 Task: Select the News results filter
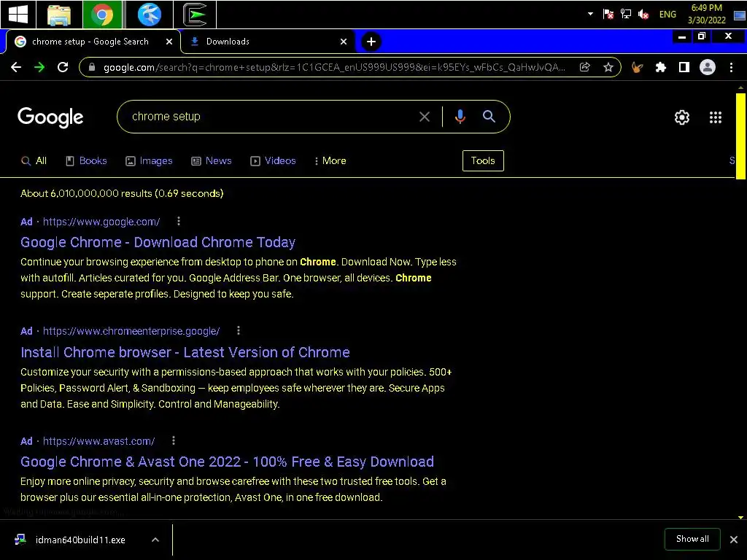coord(212,161)
